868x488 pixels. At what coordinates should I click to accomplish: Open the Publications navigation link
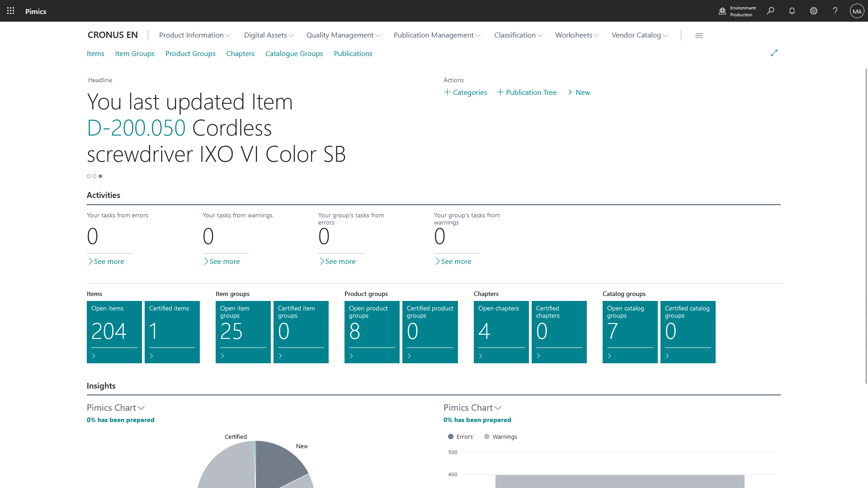point(353,53)
